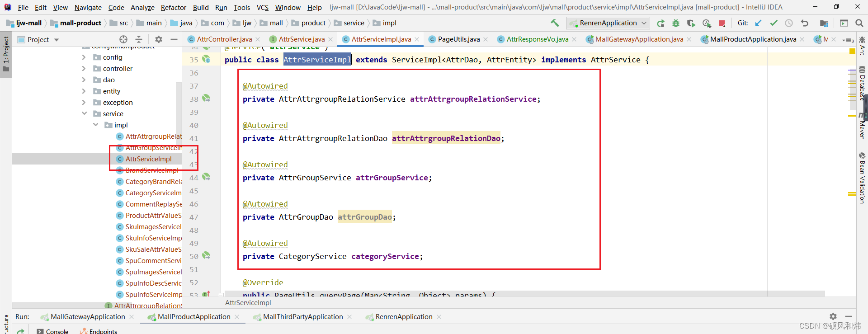Close the PageUtils.java editor tab
Image resolution: width=868 pixels, height=334 pixels.
click(x=486, y=39)
